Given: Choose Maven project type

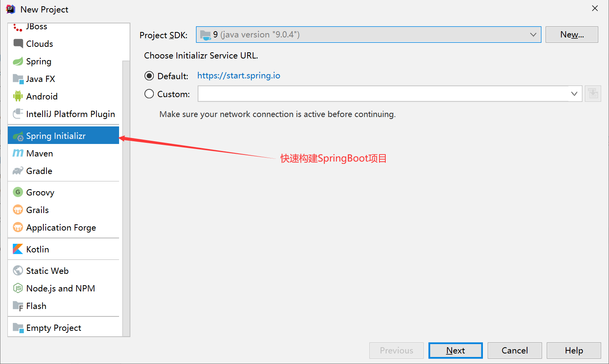Looking at the screenshot, I should (63, 153).
